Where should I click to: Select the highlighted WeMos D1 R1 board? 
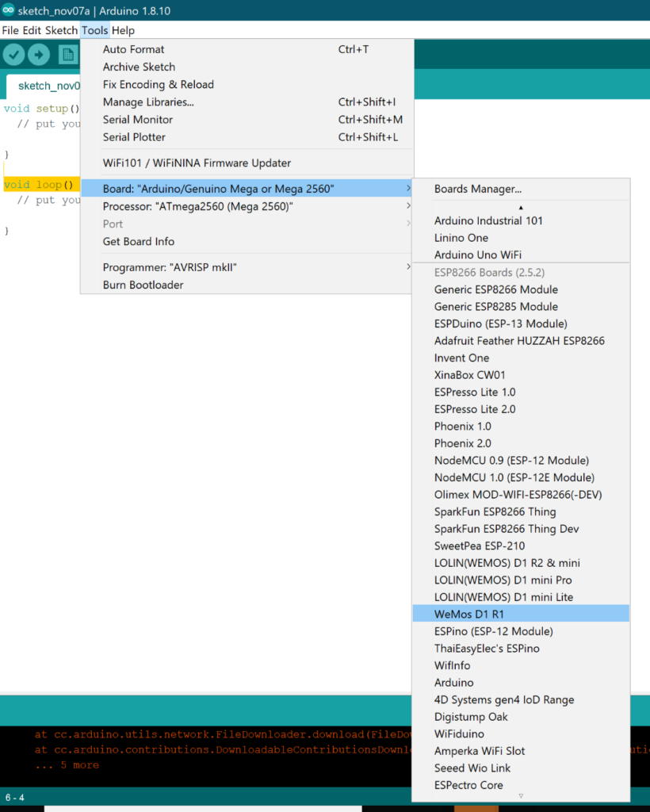(521, 615)
